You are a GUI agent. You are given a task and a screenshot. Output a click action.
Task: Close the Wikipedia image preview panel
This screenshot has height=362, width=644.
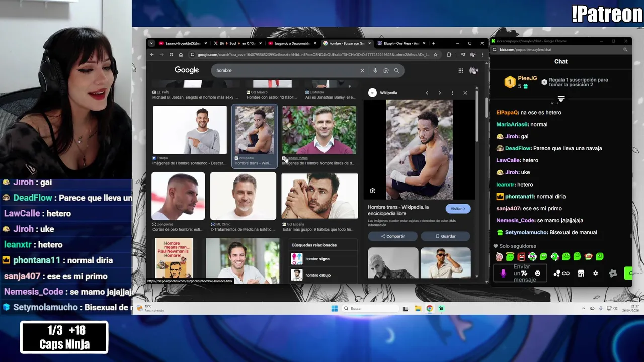465,93
